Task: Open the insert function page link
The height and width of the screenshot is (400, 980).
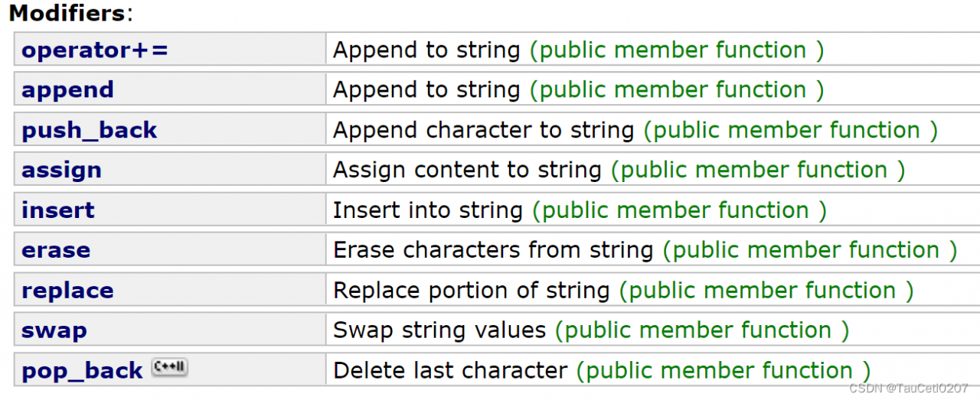Action: pyautogui.click(x=58, y=210)
